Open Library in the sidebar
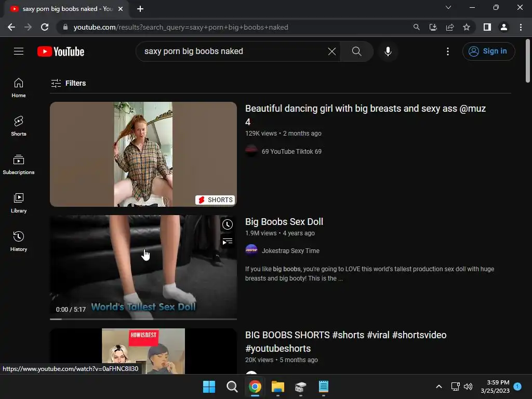The image size is (532, 399). tap(19, 203)
